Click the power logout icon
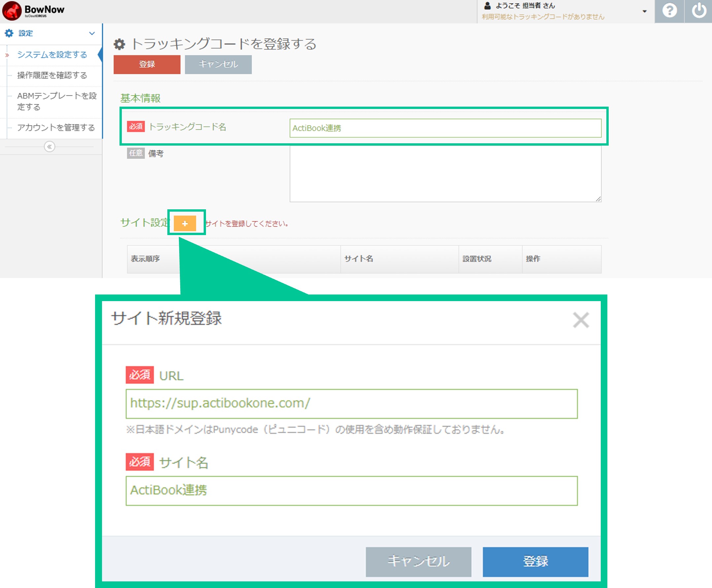 click(698, 11)
